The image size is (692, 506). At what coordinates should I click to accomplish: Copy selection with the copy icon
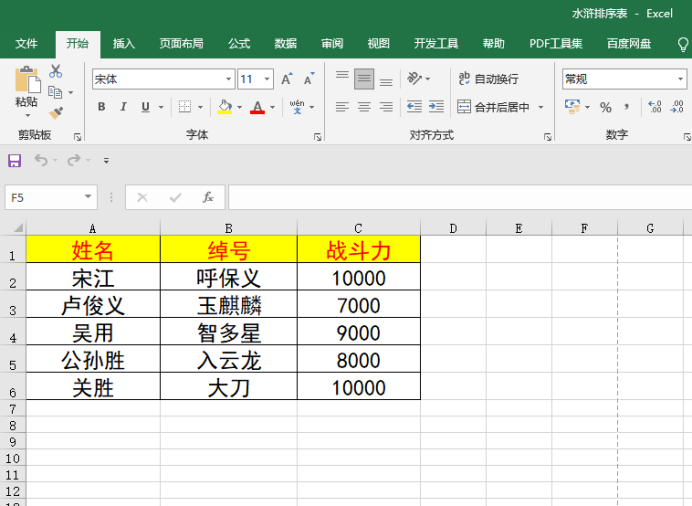pos(55,92)
